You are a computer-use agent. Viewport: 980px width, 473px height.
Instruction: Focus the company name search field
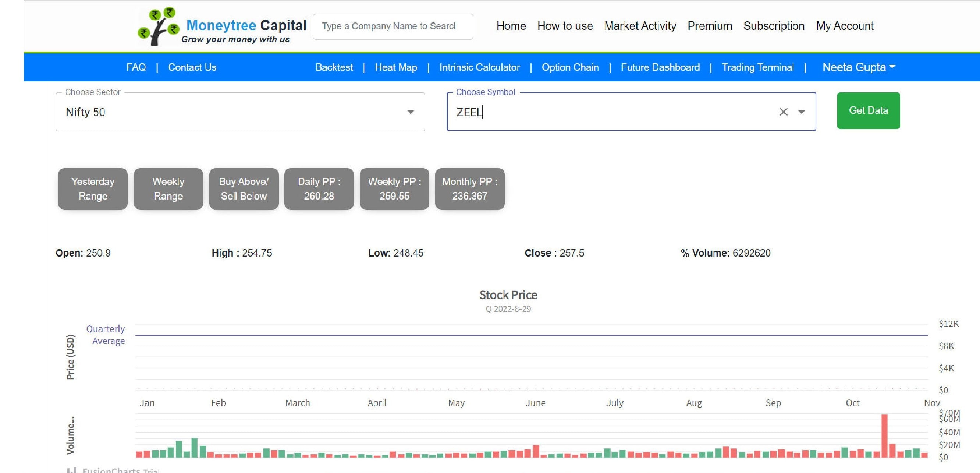(393, 26)
